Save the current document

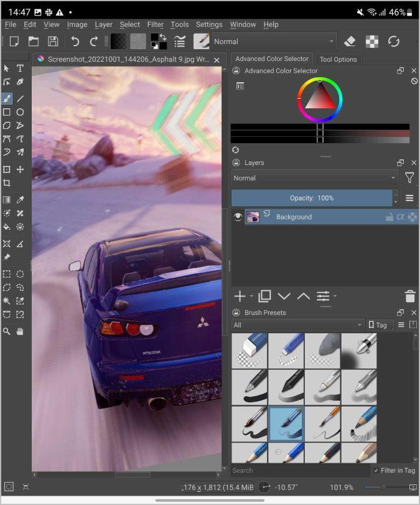53,42
